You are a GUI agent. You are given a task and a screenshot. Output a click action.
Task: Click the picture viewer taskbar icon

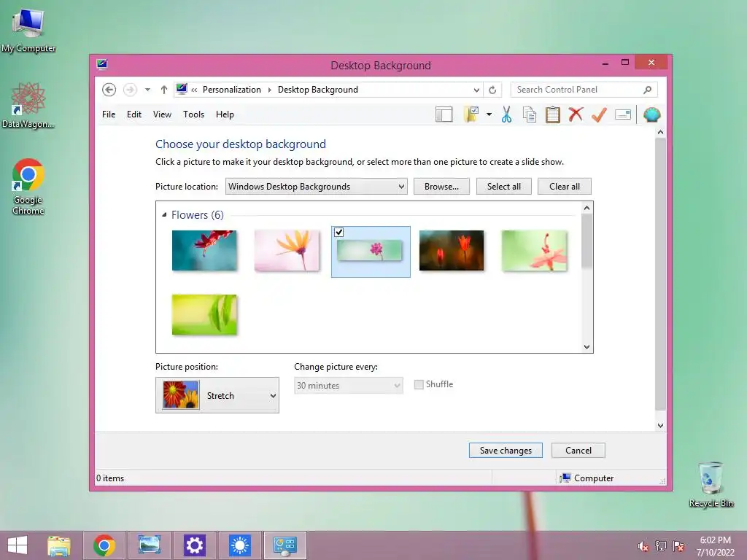click(x=149, y=545)
